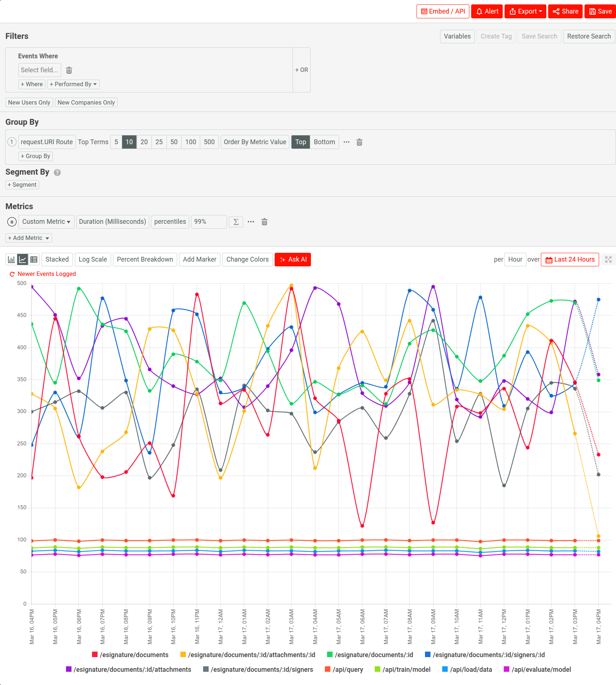The height and width of the screenshot is (685, 616).
Task: Switch to the bar chart view icon
Action: 11,259
